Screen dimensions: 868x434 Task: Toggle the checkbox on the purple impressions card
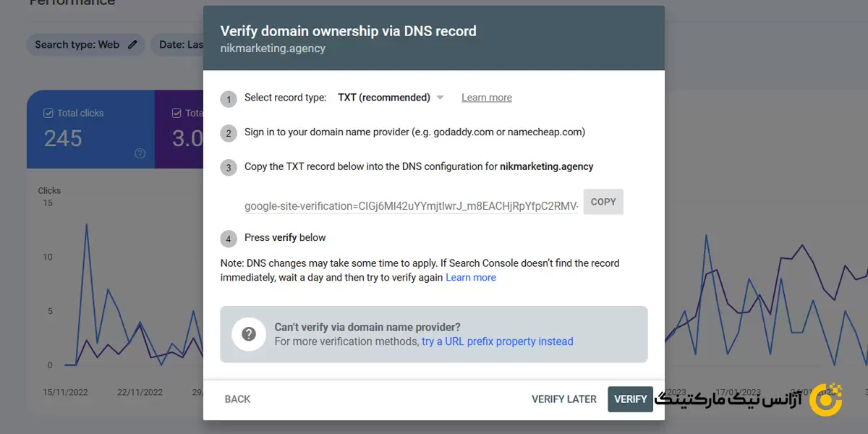[x=176, y=114]
